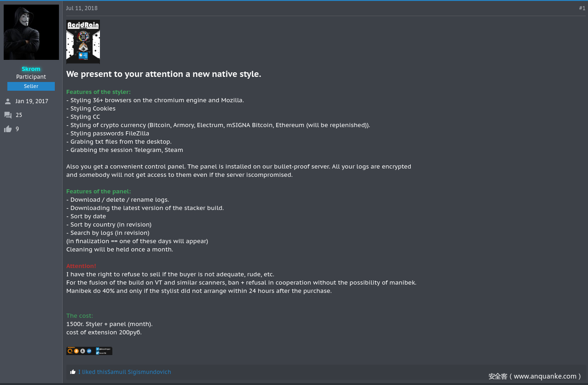Screen dimensions: 588x385
Task: Click the Forum PM icon in signature banner
Action: (x=98, y=353)
